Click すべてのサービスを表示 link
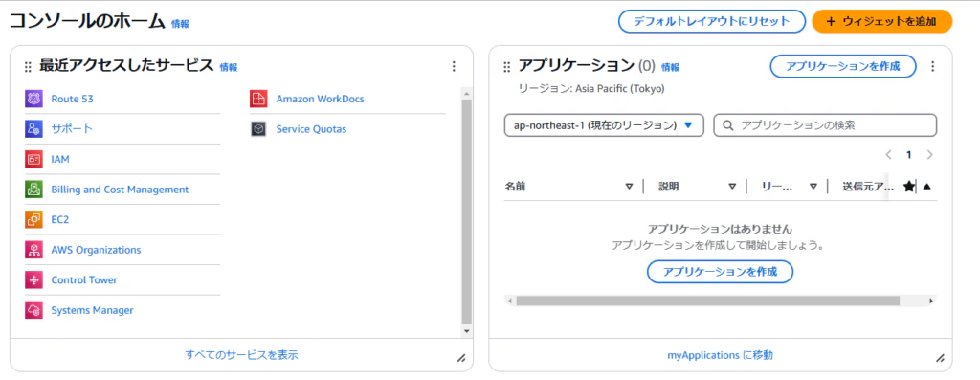The height and width of the screenshot is (380, 980). (x=242, y=355)
